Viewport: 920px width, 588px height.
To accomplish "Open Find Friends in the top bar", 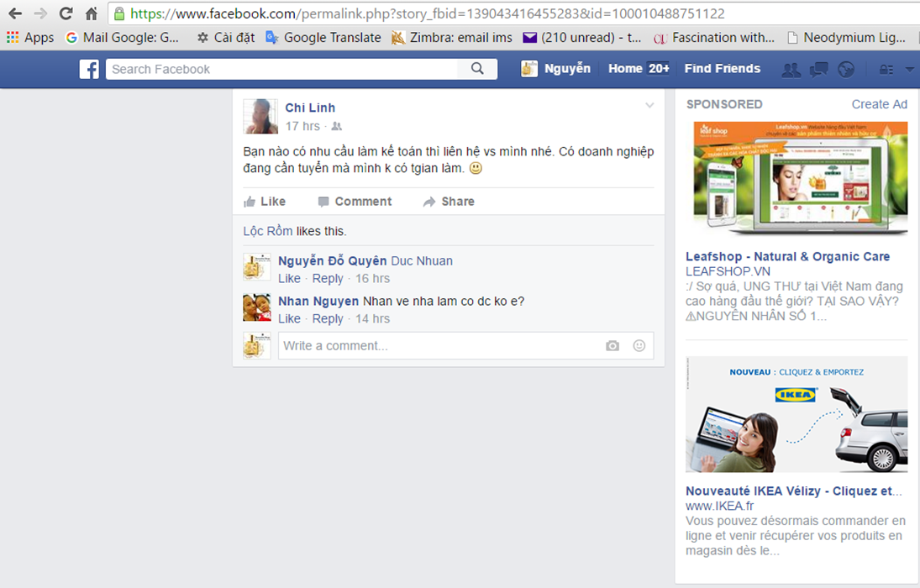I will click(x=722, y=69).
